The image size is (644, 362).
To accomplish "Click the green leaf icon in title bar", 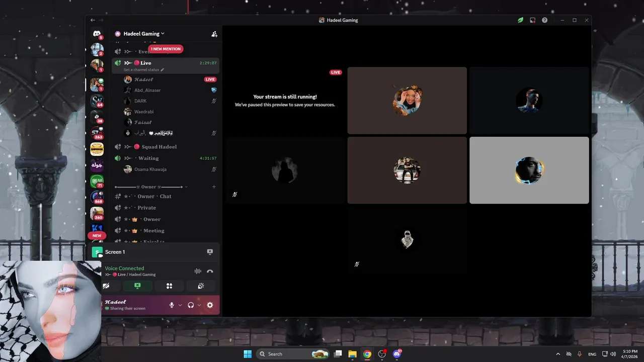I will click(x=520, y=20).
